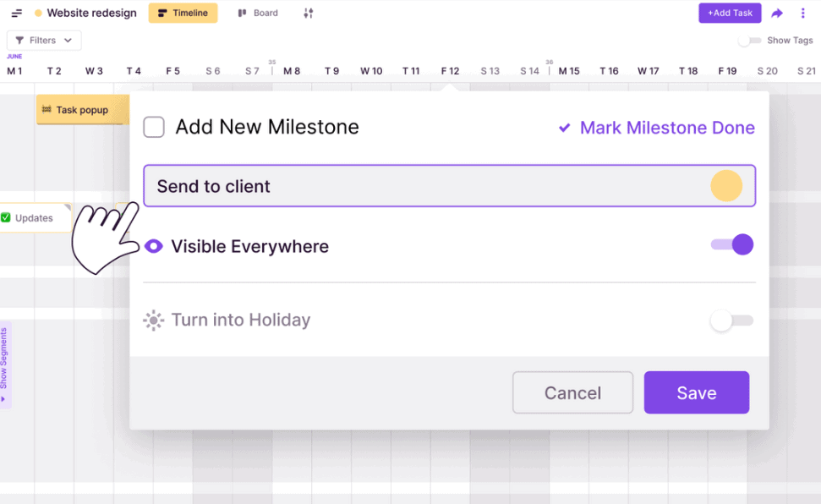Enable the Turn into Holiday toggle
The height and width of the screenshot is (504, 821).
[x=732, y=320]
